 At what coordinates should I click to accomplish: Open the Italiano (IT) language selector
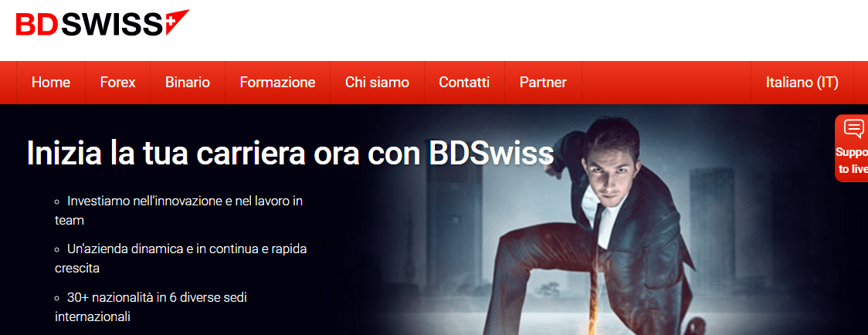click(802, 83)
